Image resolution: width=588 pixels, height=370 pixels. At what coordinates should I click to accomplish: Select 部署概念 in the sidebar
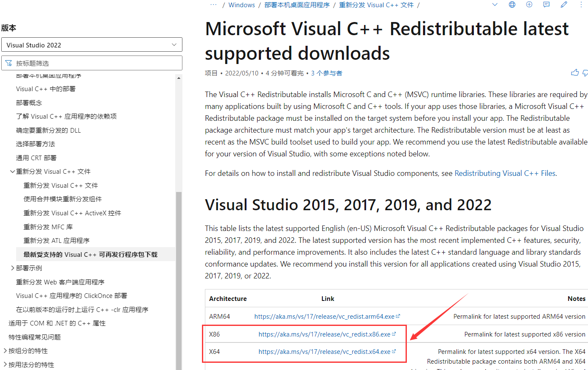[29, 103]
